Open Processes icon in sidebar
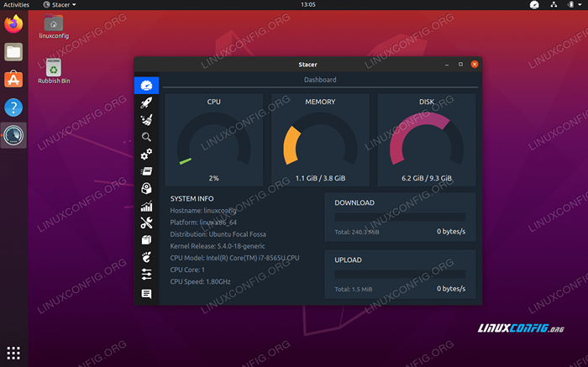Image resolution: width=588 pixels, height=367 pixels. point(146,171)
